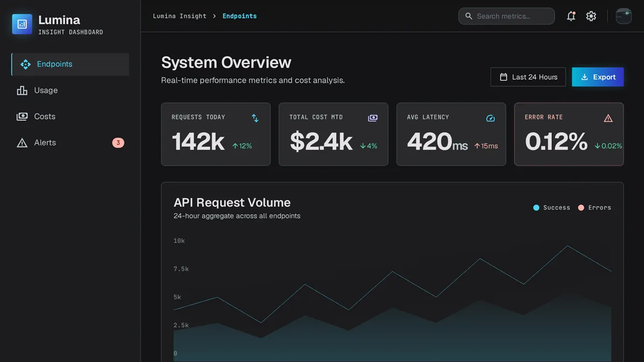Click the 12% requests trend
The width and height of the screenshot is (644, 362).
point(242,146)
